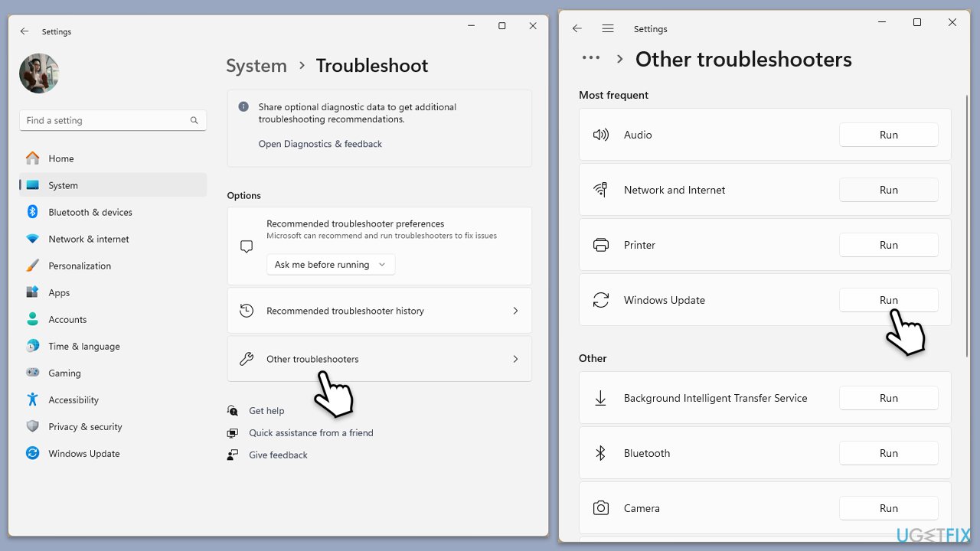The image size is (980, 551).
Task: Click the Printer icon in troubleshooters list
Action: point(601,245)
